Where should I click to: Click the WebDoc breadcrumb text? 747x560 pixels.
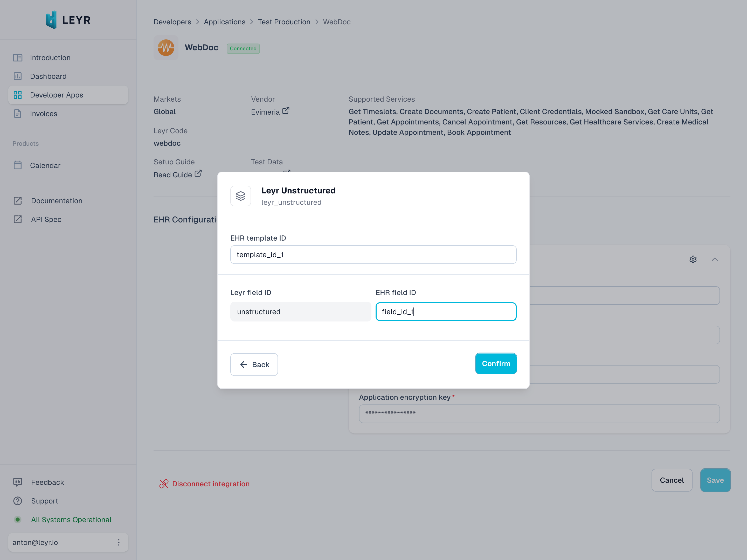tap(337, 22)
